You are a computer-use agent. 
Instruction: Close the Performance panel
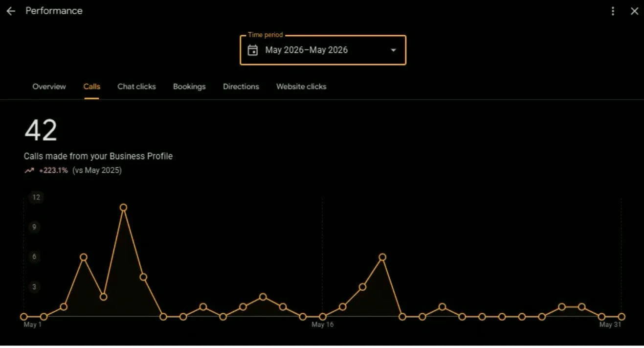tap(634, 11)
